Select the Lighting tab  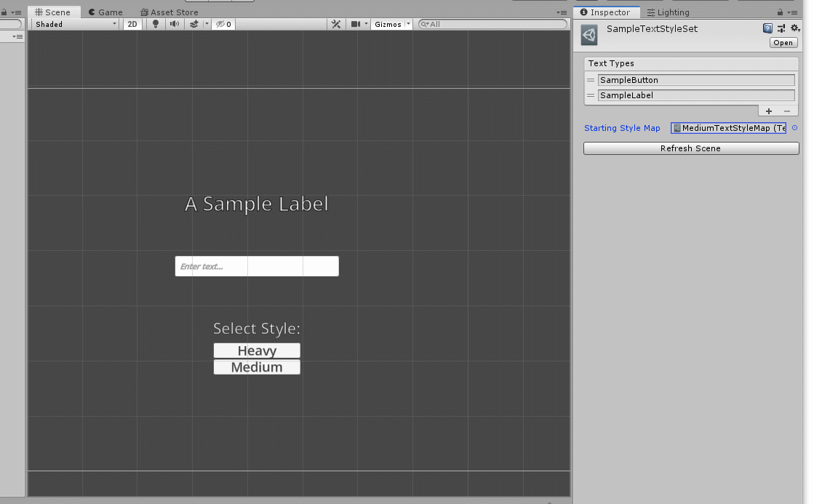tap(668, 12)
